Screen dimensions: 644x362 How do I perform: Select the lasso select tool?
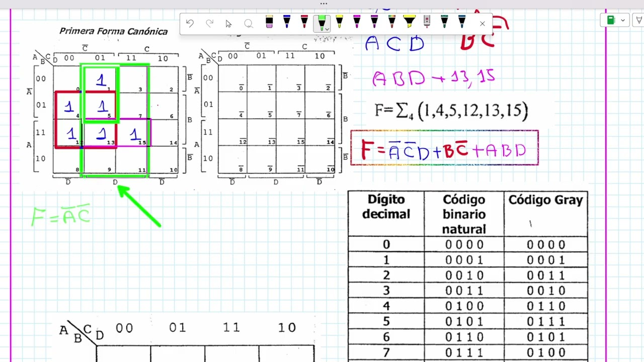tap(249, 23)
